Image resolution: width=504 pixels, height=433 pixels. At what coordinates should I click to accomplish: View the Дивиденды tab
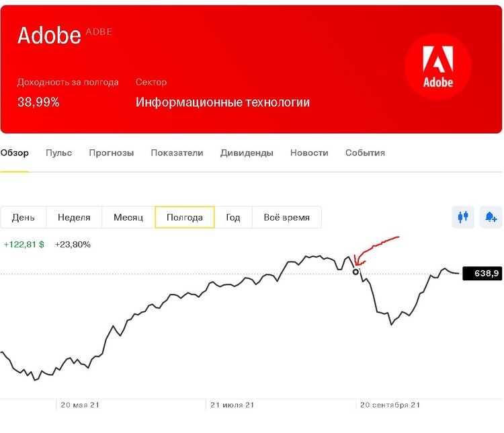tap(247, 153)
